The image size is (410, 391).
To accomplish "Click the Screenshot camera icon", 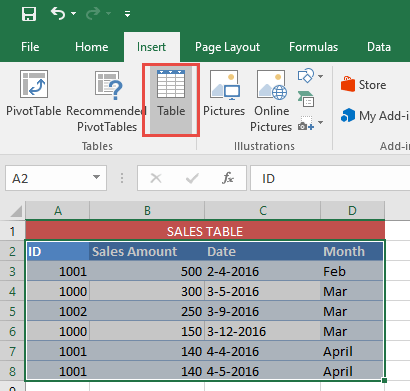I will coord(306,123).
